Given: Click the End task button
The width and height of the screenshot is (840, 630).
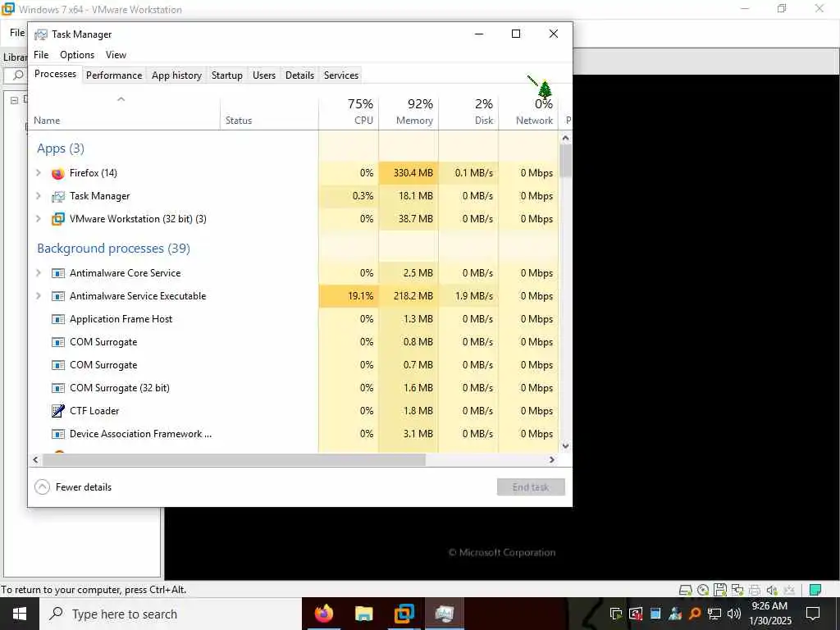Looking at the screenshot, I should pyautogui.click(x=531, y=487).
